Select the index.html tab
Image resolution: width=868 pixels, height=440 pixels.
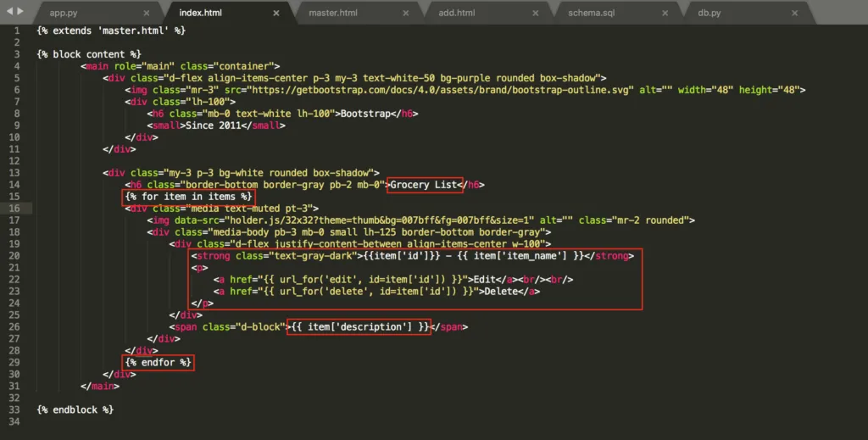(200, 13)
